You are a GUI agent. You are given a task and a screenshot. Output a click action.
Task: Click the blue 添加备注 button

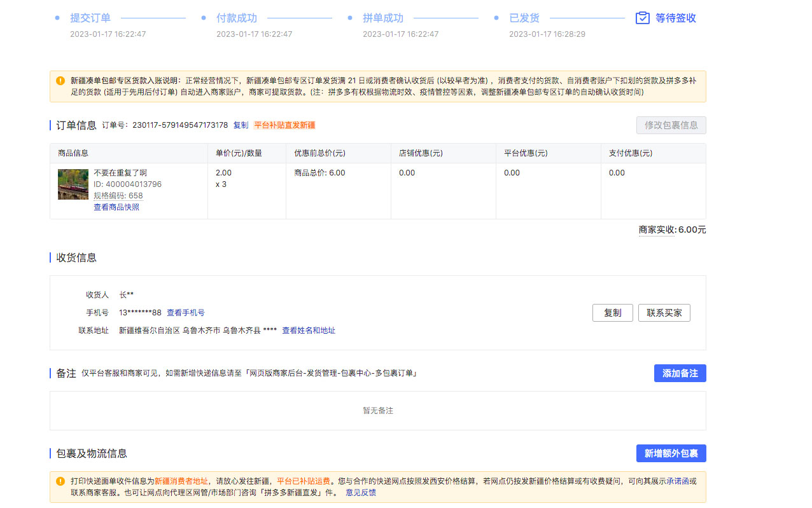(x=680, y=373)
